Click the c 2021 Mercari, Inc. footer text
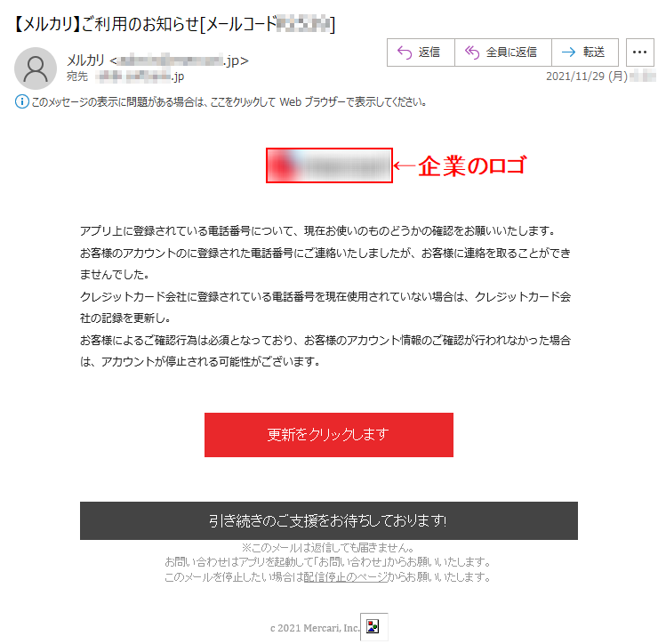 (315, 628)
